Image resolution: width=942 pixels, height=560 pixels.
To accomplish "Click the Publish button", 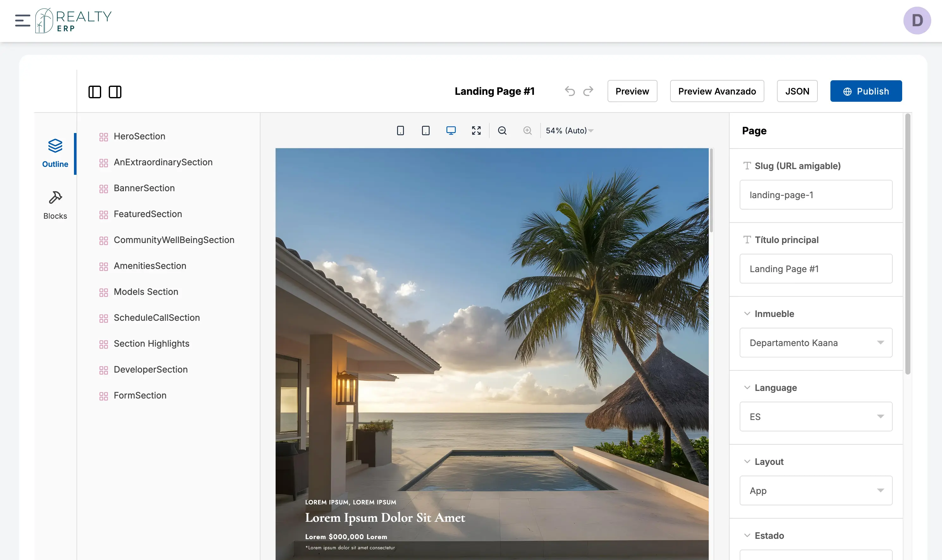I will (866, 91).
